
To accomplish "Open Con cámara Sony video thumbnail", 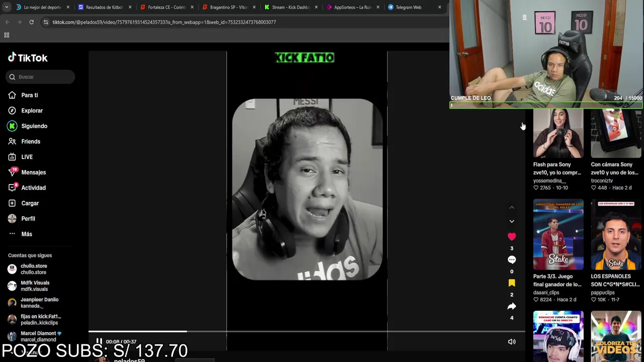I will (616, 133).
